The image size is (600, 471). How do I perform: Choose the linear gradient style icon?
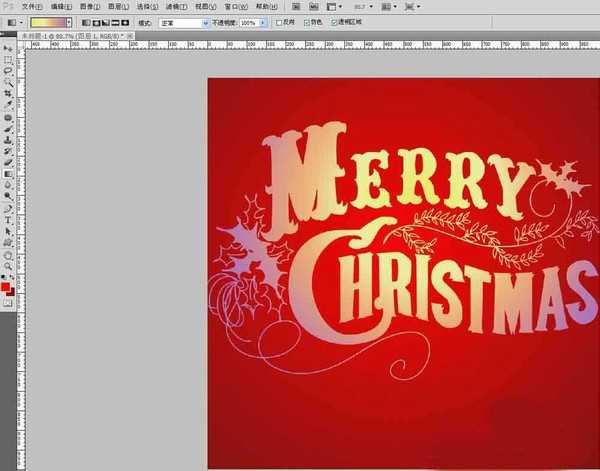click(x=84, y=21)
